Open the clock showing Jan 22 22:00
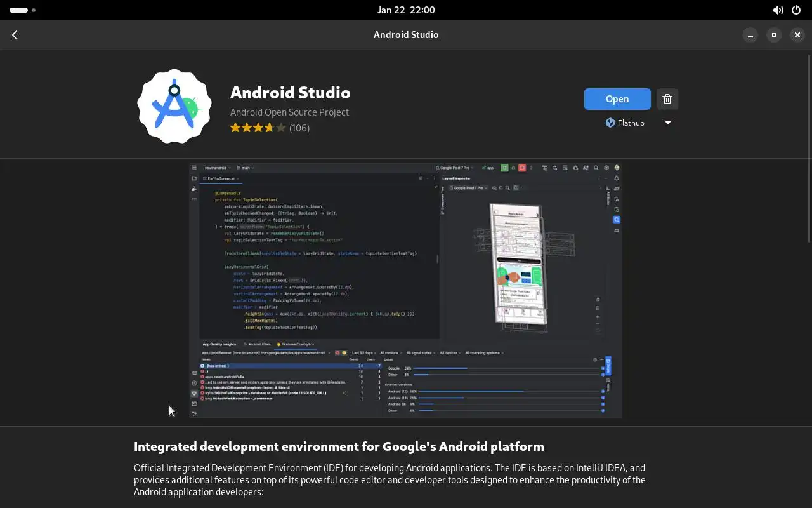Screen dimensions: 812x508 [x=406, y=10]
